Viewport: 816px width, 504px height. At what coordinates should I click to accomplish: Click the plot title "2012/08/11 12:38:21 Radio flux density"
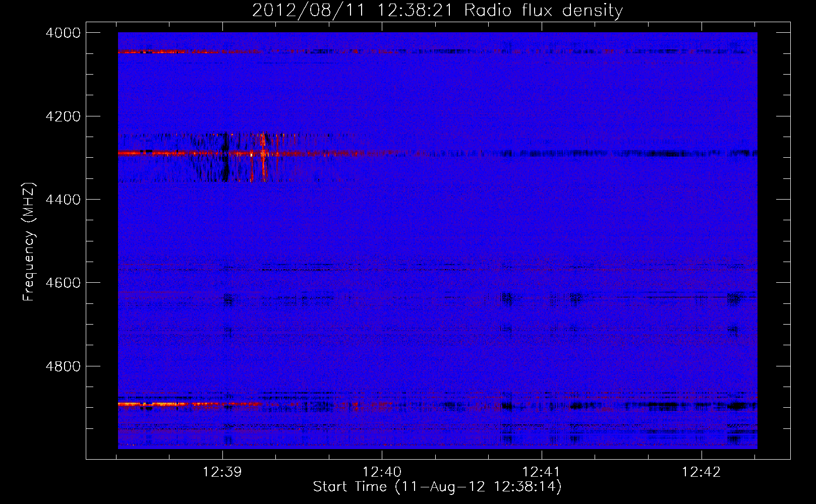click(437, 10)
